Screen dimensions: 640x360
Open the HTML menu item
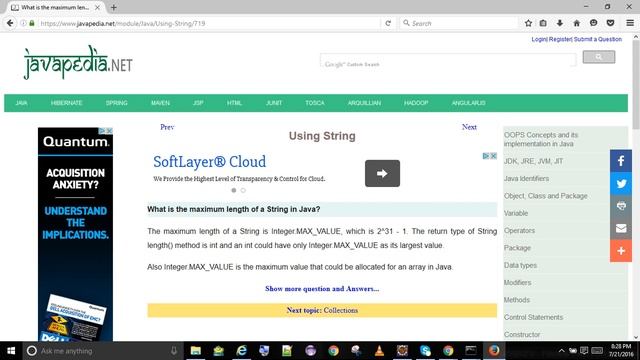(x=234, y=103)
